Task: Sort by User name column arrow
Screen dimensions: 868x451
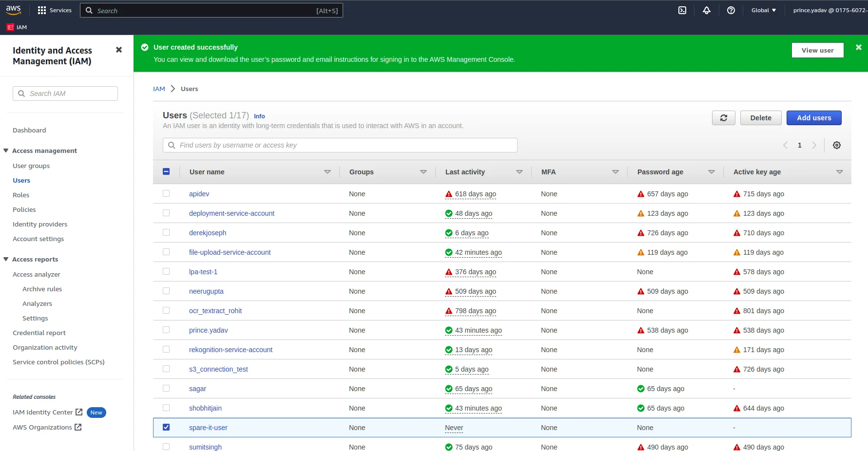Action: point(328,172)
